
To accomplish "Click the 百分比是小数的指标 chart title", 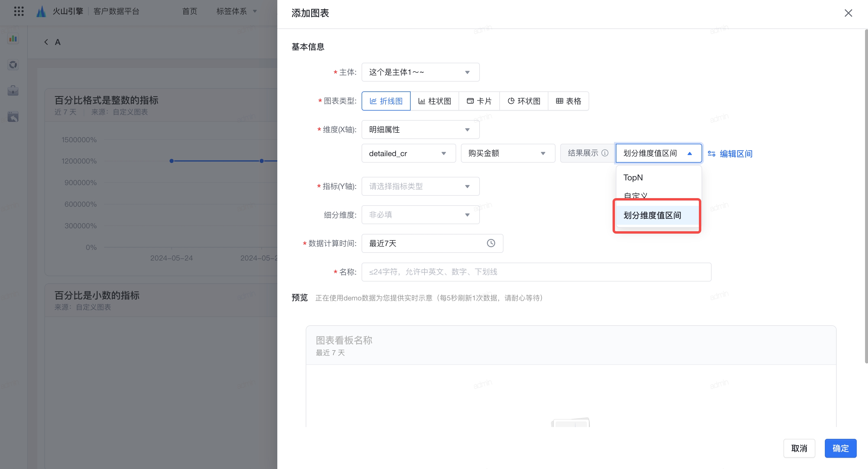I will (x=97, y=295).
